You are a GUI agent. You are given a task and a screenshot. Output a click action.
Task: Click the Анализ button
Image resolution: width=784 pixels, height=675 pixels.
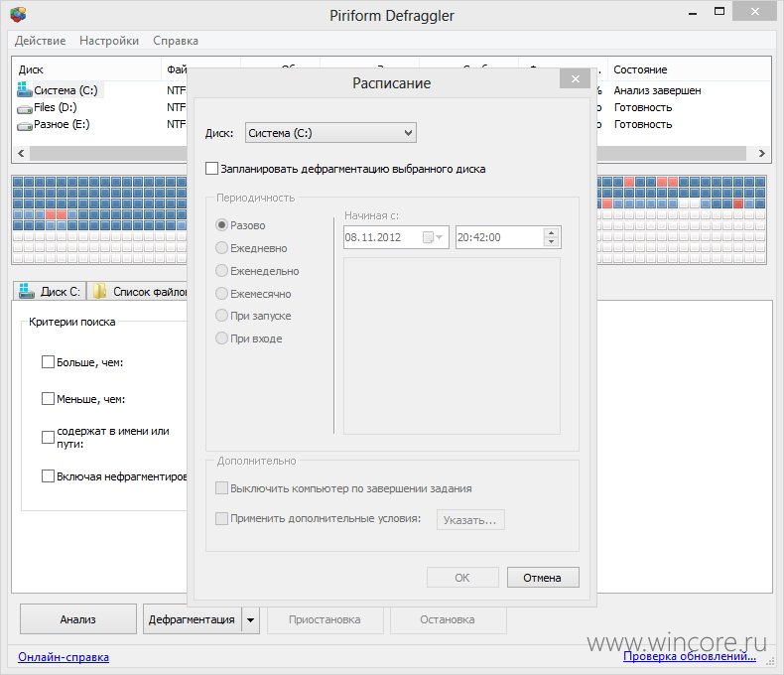(x=78, y=619)
